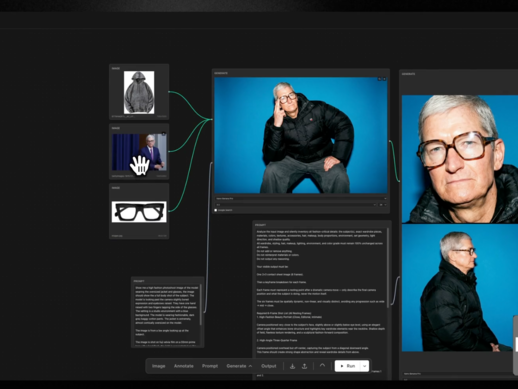The image size is (518, 389).
Task: Open the aspect ratio dropdown in Generate node
Action: (x=296, y=205)
